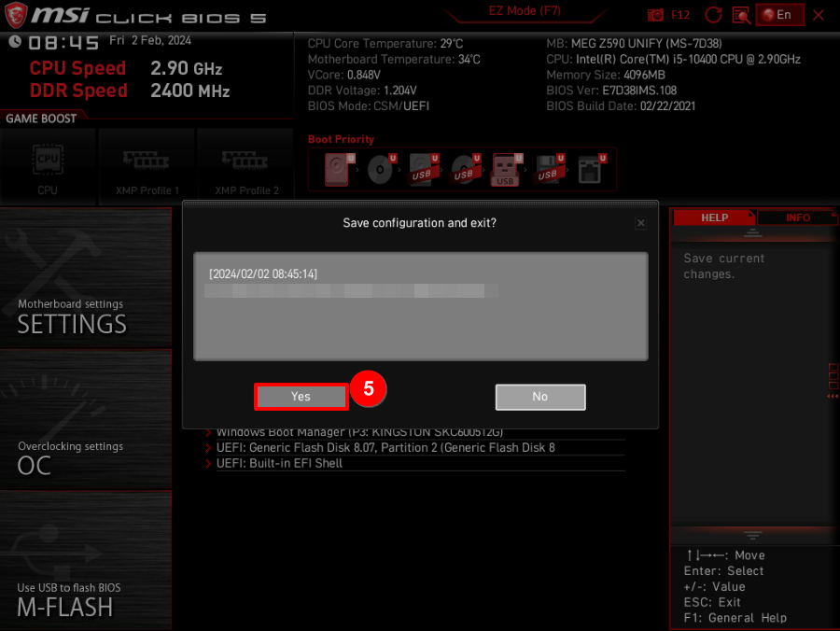Click the DDR Speed 2400 MHz value
The height and width of the screenshot is (631, 840).
189,91
